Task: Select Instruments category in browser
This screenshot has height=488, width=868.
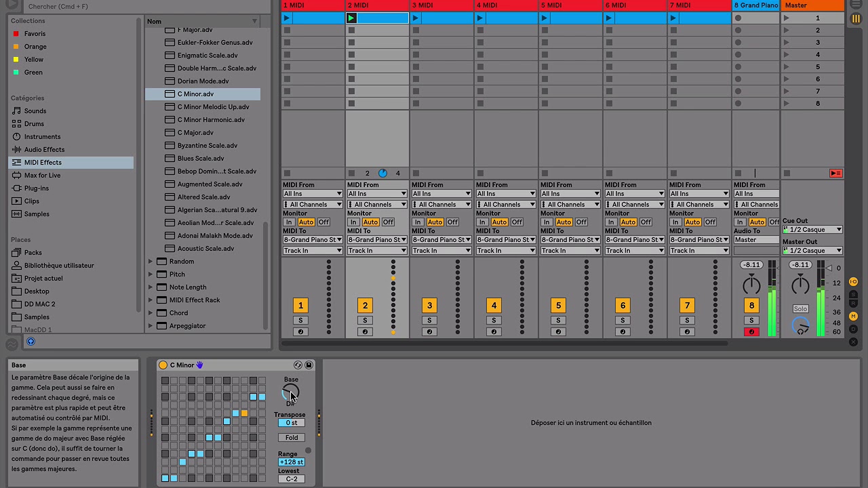Action: click(42, 136)
